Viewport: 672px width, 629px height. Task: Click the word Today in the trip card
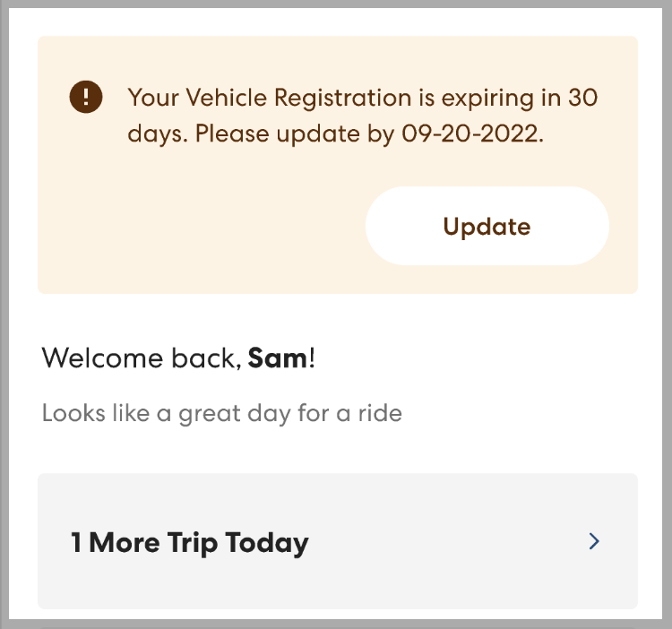click(x=267, y=543)
